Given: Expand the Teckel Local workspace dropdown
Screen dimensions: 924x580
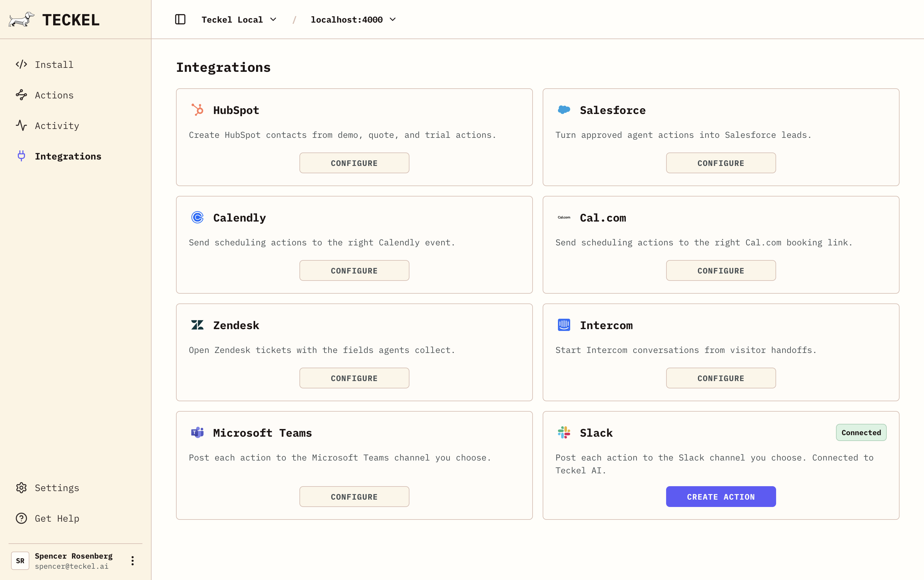Looking at the screenshot, I should click(x=239, y=20).
